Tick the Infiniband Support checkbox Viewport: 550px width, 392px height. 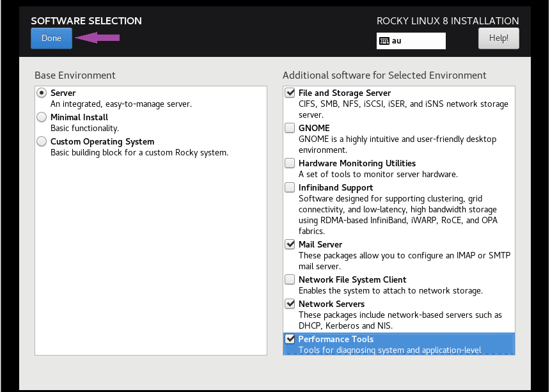click(290, 187)
